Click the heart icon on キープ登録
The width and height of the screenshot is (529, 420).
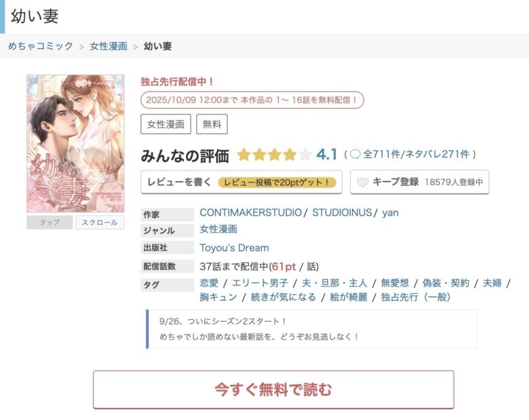pos(363,182)
